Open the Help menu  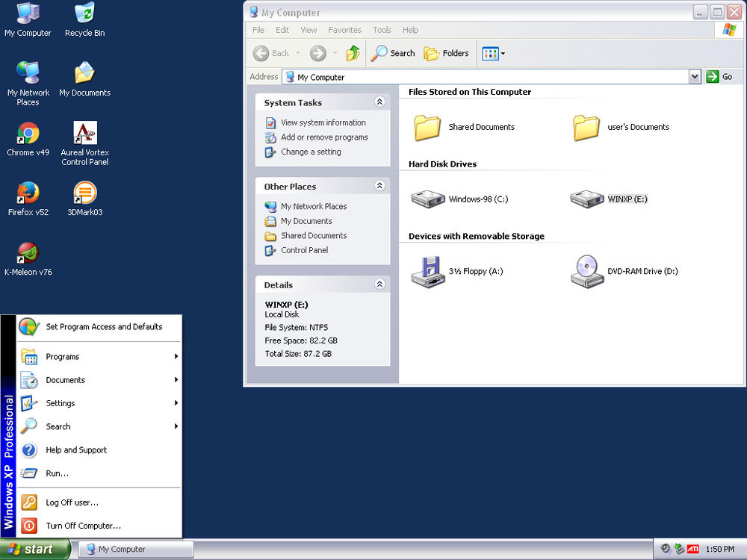pos(410,30)
